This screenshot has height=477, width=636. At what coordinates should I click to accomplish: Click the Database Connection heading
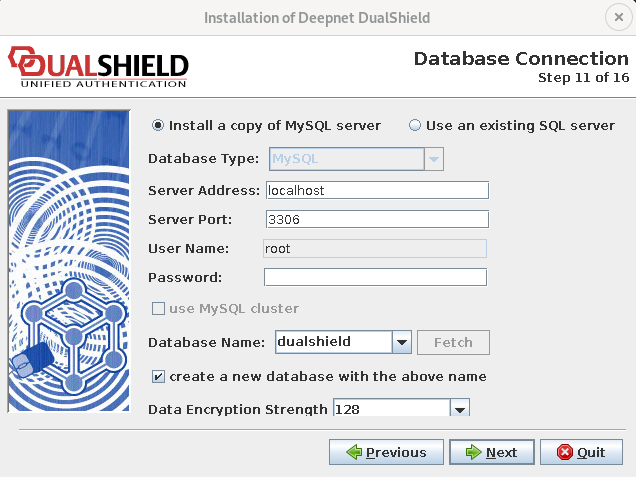click(x=521, y=59)
